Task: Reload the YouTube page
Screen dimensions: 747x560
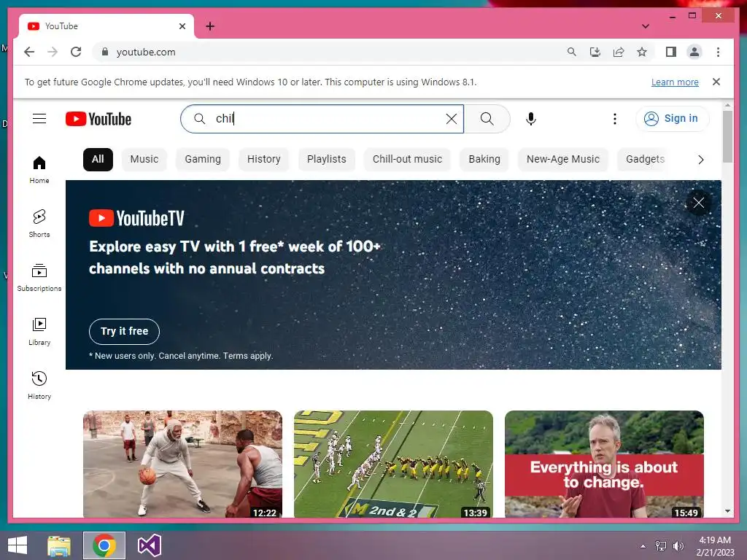Action: tap(76, 52)
